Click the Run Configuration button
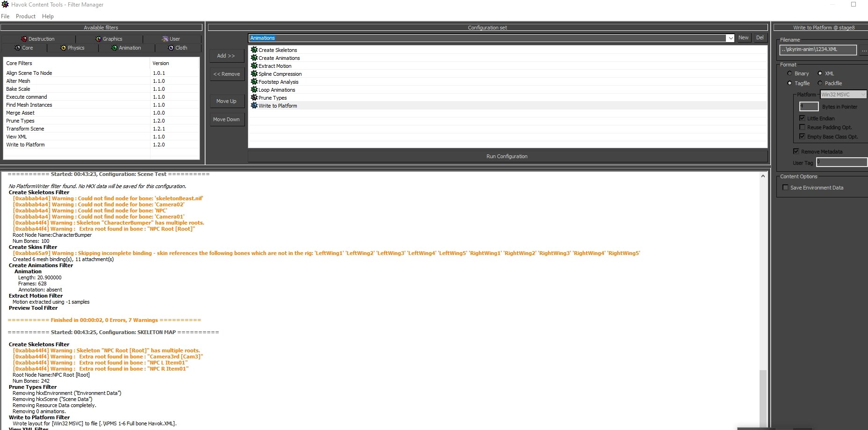This screenshot has height=430, width=868. tap(507, 156)
